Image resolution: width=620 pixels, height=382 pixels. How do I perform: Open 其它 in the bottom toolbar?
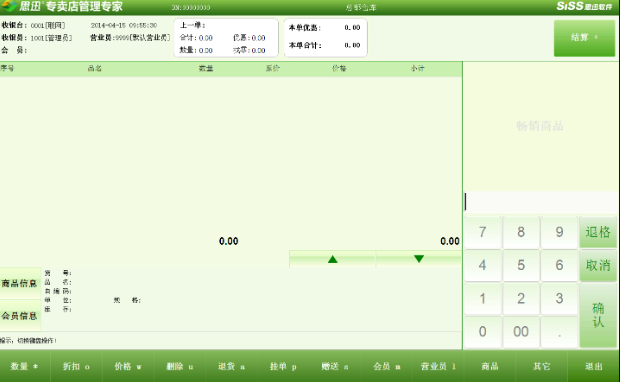[542, 367]
